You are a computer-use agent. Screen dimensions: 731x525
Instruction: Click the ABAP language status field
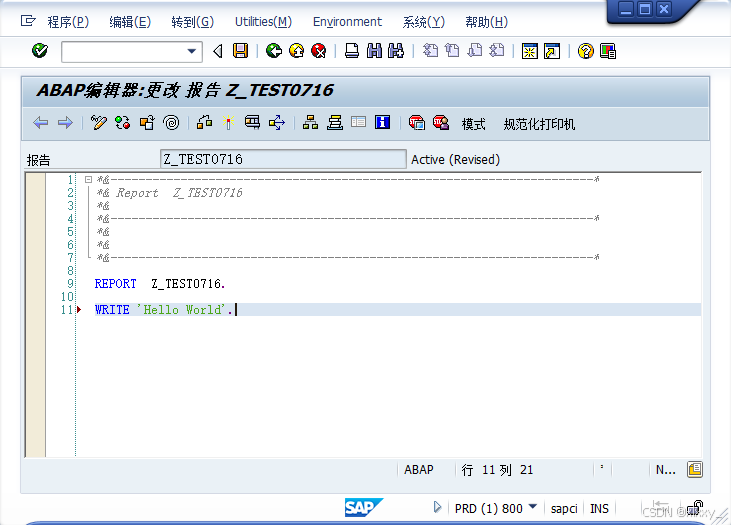click(419, 470)
